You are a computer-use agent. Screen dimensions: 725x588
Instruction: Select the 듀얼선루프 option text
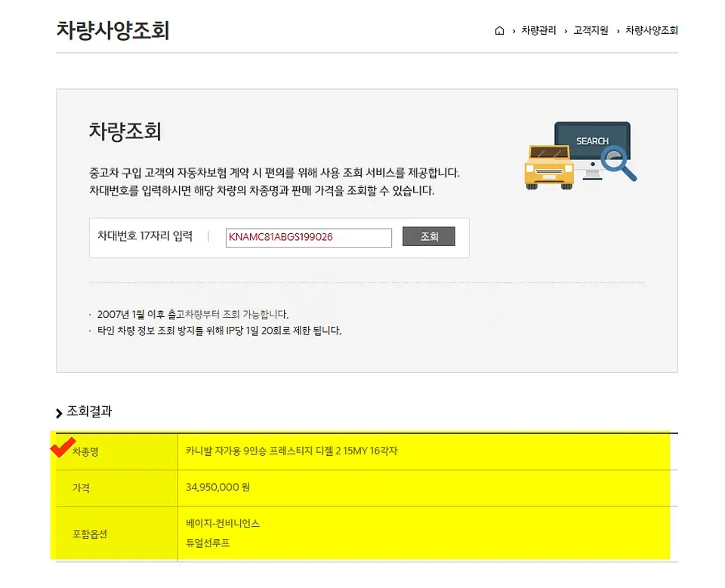[x=208, y=543]
